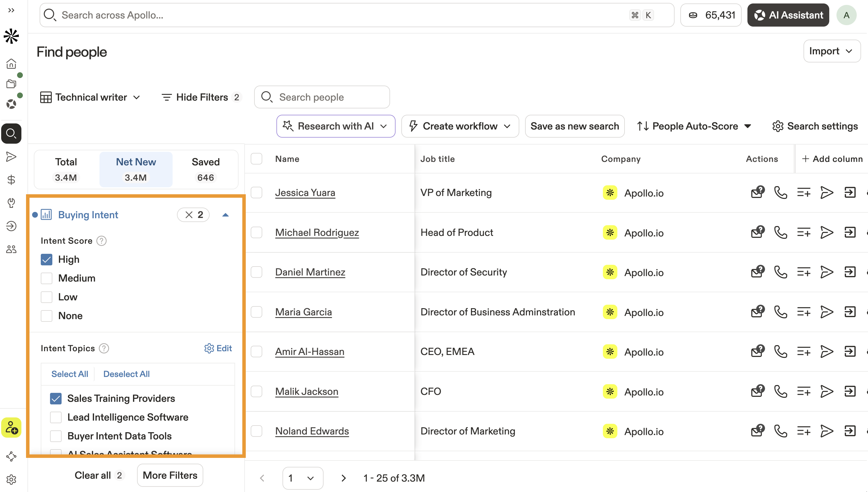Click the dollar sign Deals icon in sidebar
The image size is (868, 492).
click(x=11, y=180)
